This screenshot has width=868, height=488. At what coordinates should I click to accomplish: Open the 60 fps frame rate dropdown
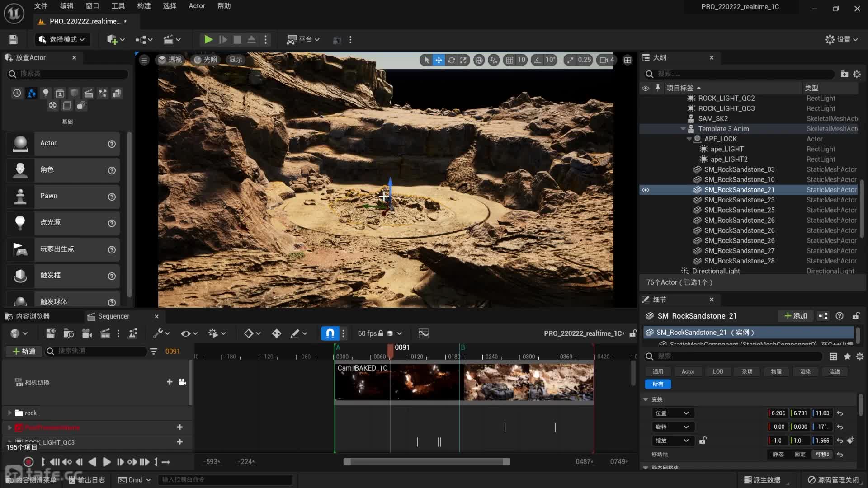(x=380, y=333)
